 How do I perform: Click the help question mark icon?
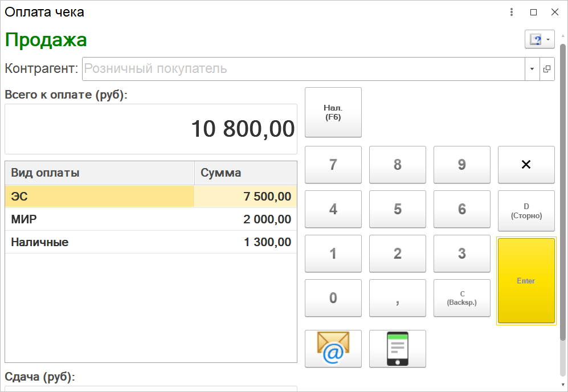point(536,39)
